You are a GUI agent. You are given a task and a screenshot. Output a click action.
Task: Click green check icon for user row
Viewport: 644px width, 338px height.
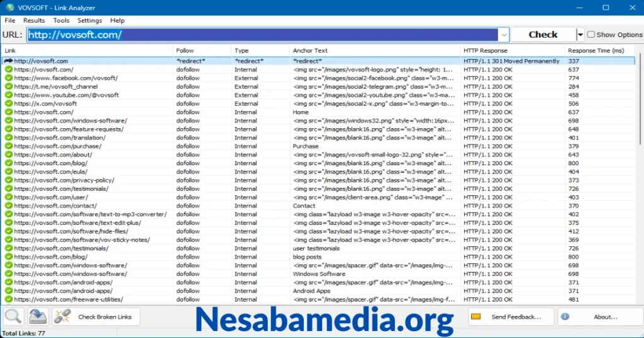point(8,197)
